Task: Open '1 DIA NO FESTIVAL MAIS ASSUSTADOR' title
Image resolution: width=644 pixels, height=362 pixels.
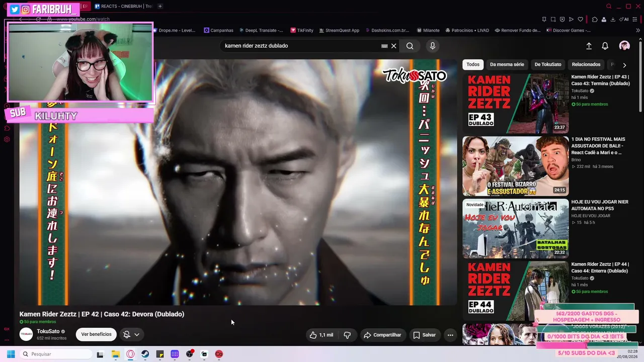Action: pos(598,146)
